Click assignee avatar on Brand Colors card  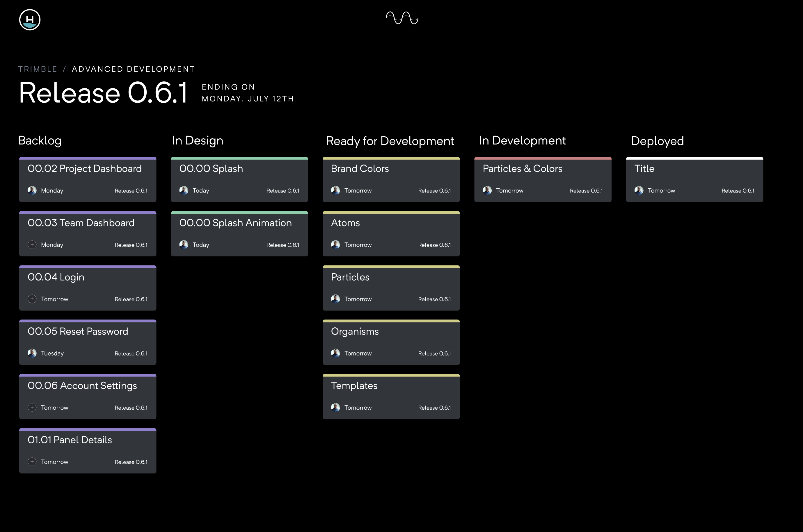point(335,190)
